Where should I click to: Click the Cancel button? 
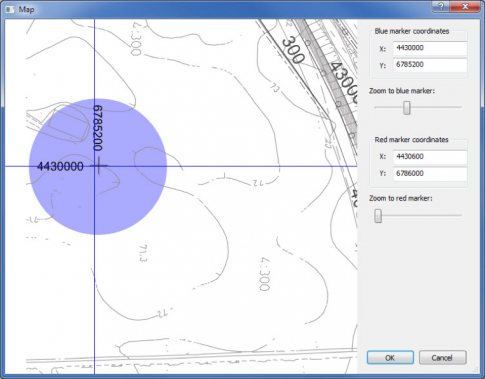point(442,358)
